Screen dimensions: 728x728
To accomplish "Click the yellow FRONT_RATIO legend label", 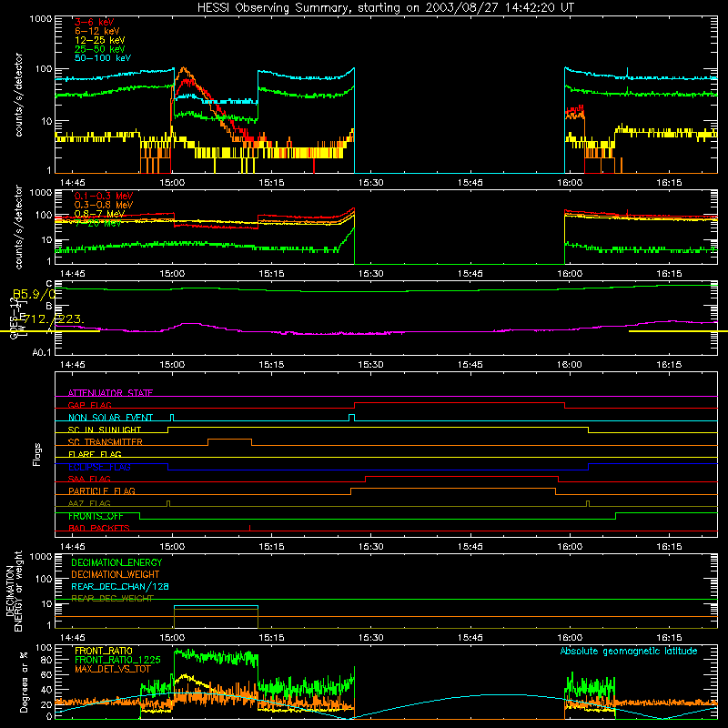I will click(104, 652).
